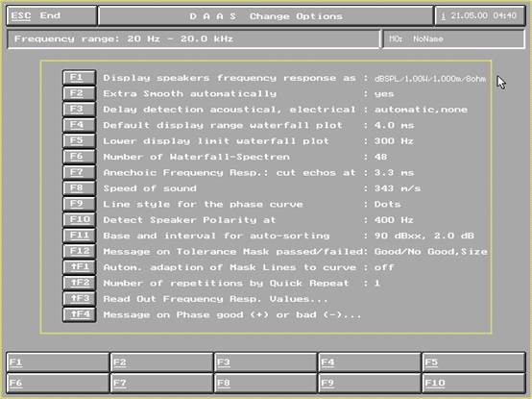Click F2 key for Extra Smooth automatically
The image size is (532, 399).
[x=79, y=93]
